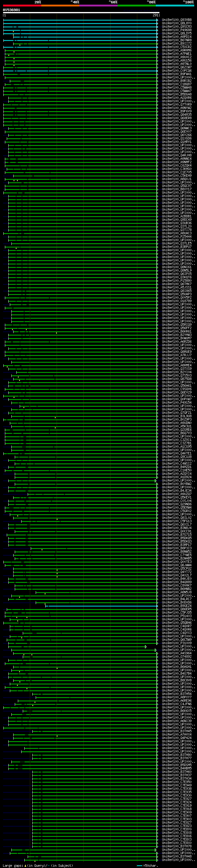The height and width of the screenshot is (868, 197).
Task: Select the UniRef100_C5GRX2 label
Action: 177,511
